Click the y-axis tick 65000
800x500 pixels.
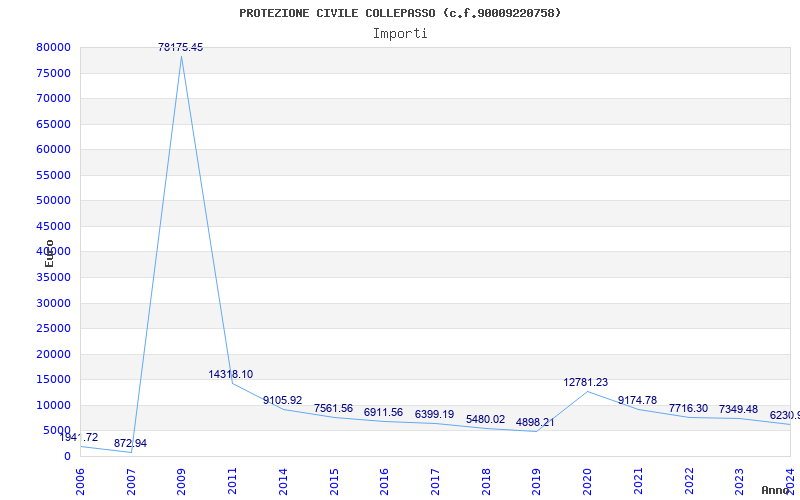[53, 124]
